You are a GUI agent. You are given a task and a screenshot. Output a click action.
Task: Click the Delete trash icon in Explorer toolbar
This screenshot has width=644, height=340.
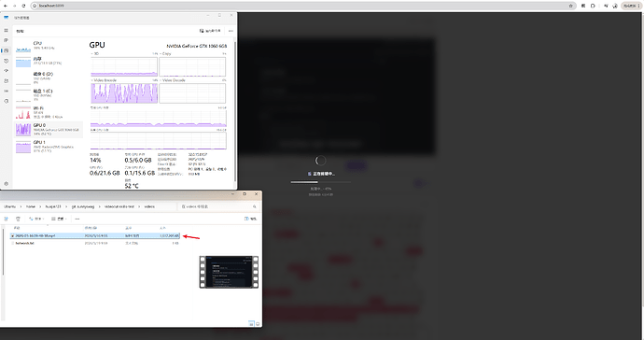[18, 219]
